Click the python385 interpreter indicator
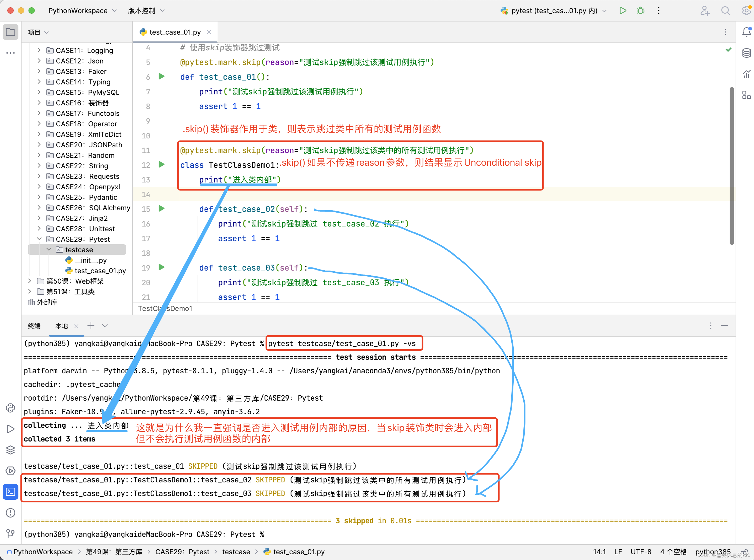Viewport: 754px width, 560px height. 713,552
